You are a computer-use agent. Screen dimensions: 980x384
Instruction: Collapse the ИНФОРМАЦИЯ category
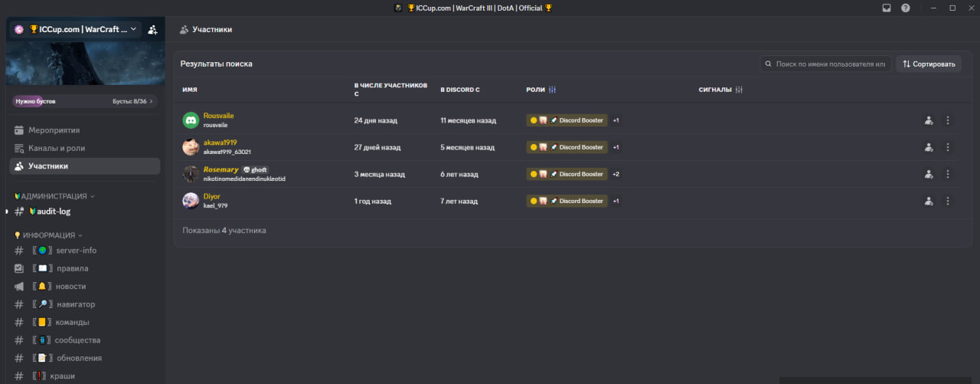coord(48,235)
